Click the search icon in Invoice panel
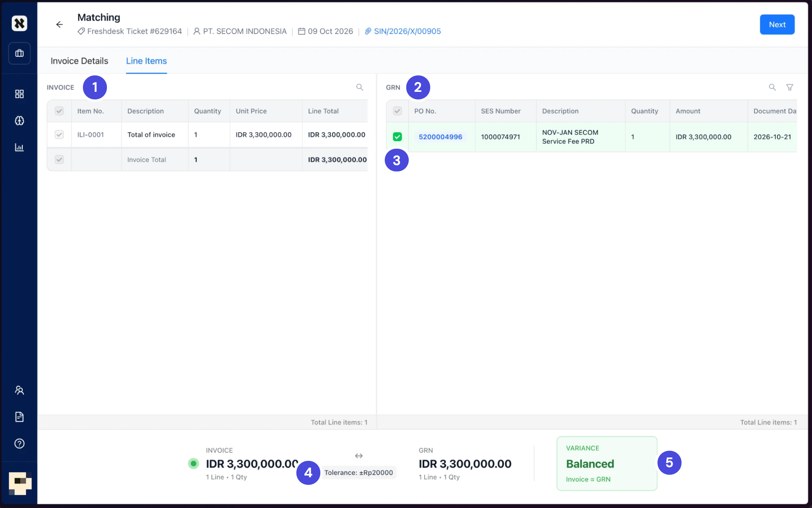Image resolution: width=812 pixels, height=508 pixels. [359, 87]
